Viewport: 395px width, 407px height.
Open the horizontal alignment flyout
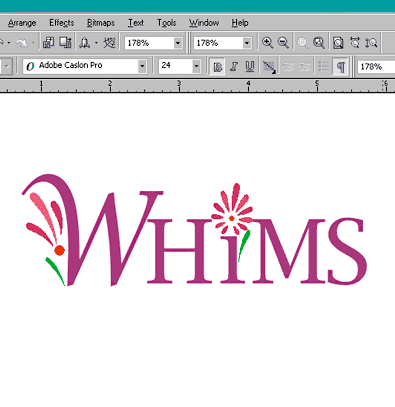(x=269, y=67)
